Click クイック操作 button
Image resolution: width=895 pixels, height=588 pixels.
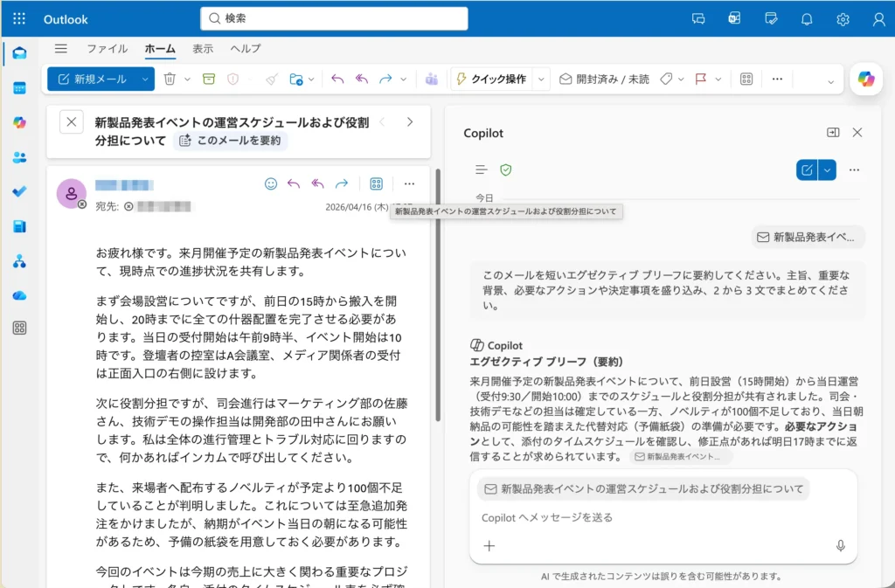tap(491, 79)
